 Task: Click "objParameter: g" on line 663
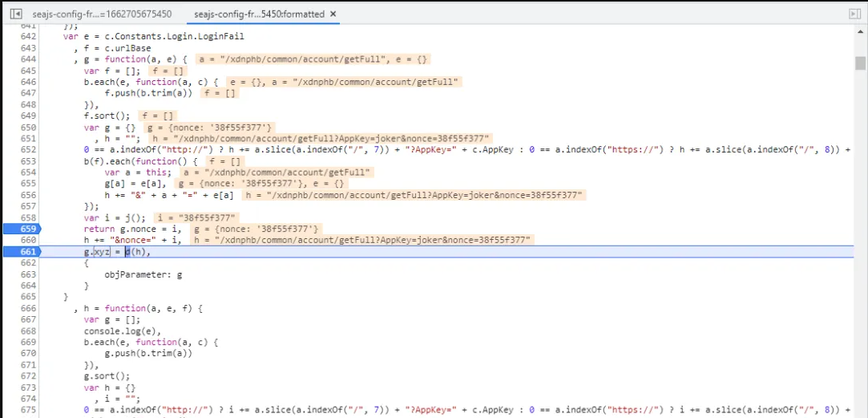143,274
